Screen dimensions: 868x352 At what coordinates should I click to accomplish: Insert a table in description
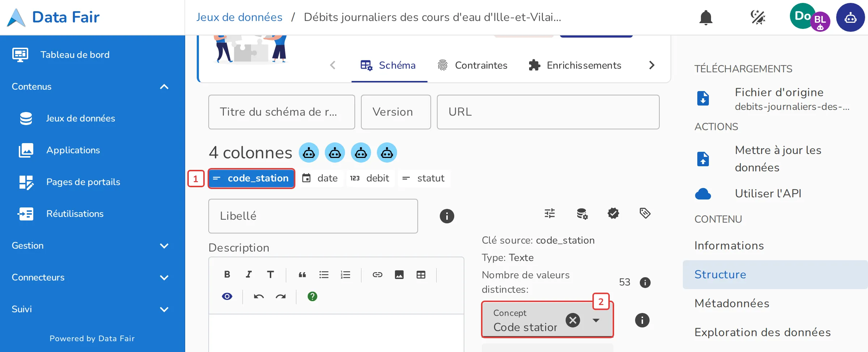point(421,275)
